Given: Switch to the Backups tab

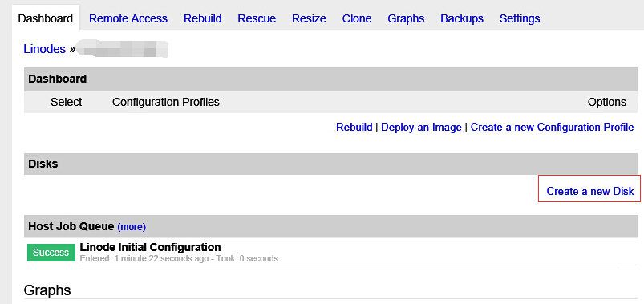Looking at the screenshot, I should pyautogui.click(x=462, y=19).
